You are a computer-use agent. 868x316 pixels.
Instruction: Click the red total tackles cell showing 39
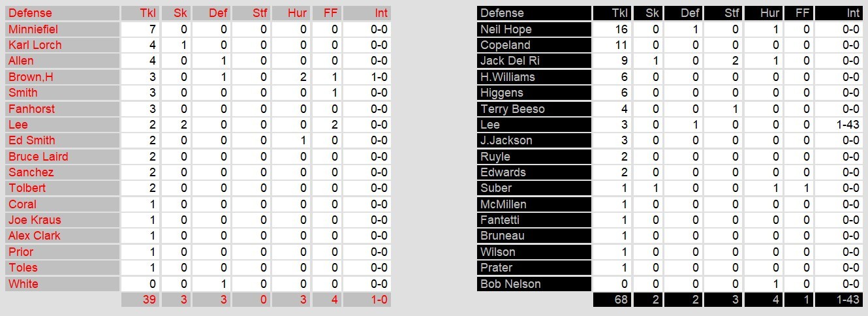(x=139, y=300)
